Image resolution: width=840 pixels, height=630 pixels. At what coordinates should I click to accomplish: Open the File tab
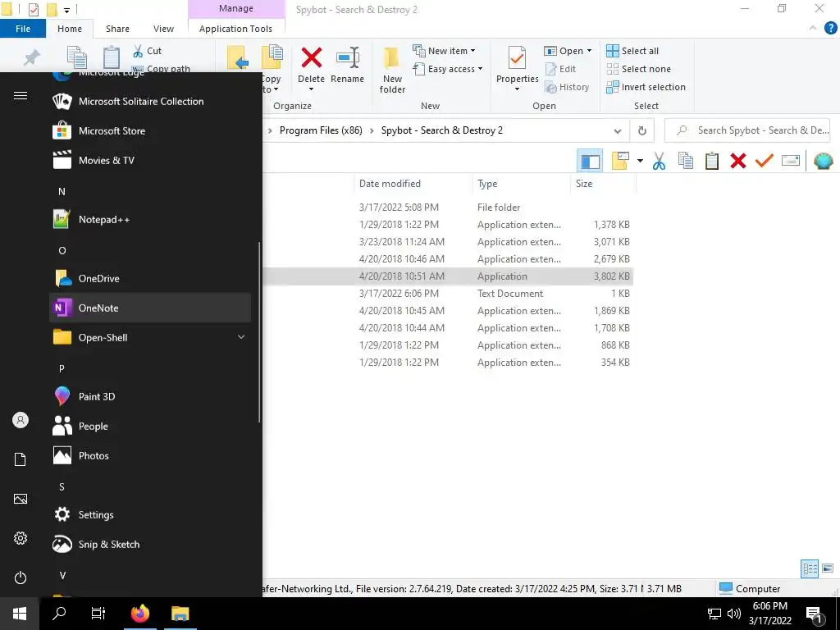[x=22, y=29]
